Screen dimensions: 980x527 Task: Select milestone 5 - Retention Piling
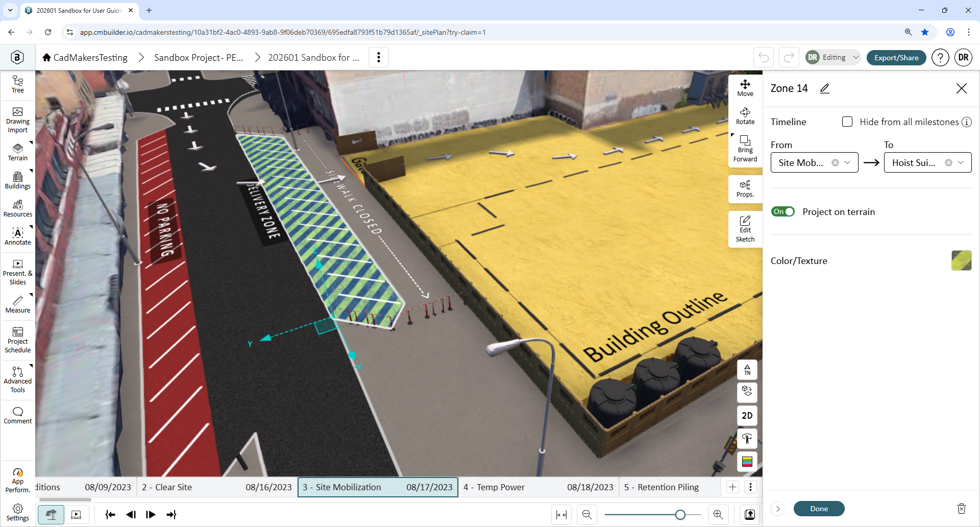[x=669, y=487]
